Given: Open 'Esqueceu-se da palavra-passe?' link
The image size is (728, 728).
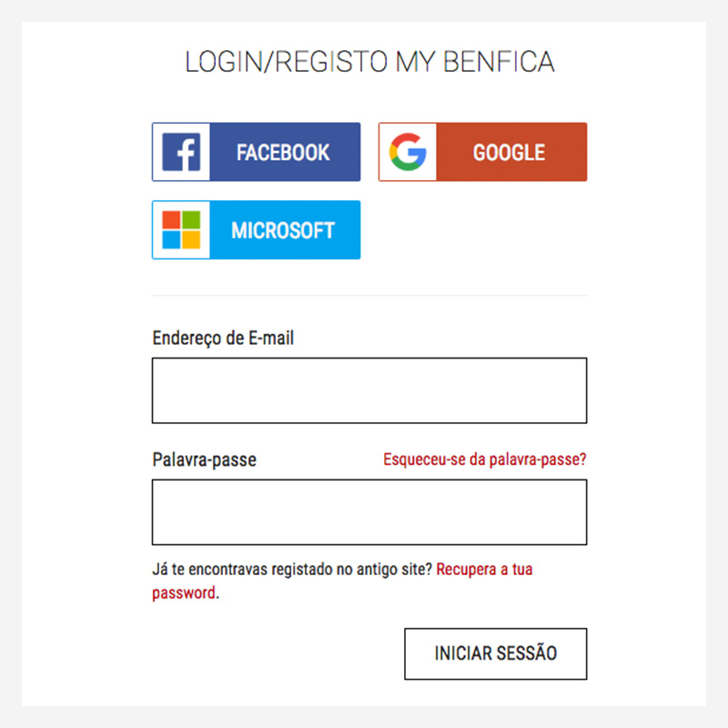Looking at the screenshot, I should (484, 460).
